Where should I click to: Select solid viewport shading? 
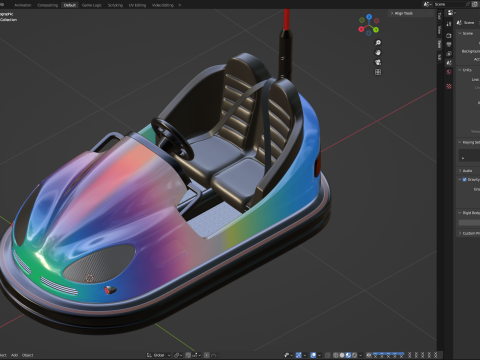(342, 355)
